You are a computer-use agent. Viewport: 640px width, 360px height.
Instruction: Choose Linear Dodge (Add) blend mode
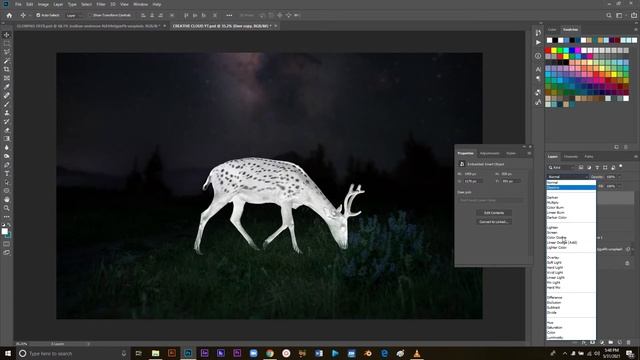562,243
